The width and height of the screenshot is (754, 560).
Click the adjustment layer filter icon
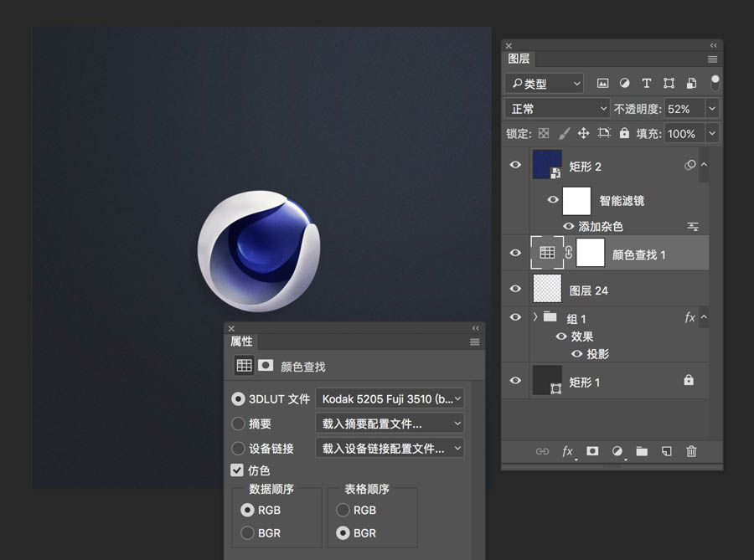624,84
